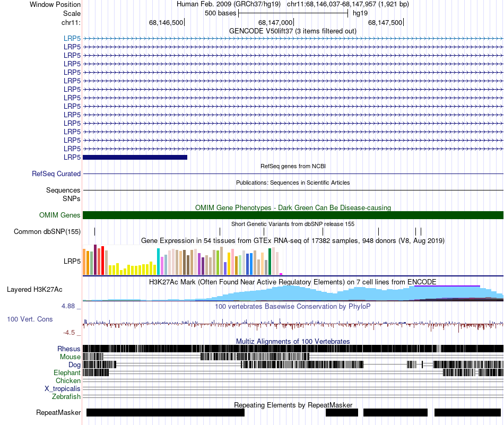Click the dark green OMIM gene bar
The width and height of the screenshot is (504, 425).
(293, 215)
